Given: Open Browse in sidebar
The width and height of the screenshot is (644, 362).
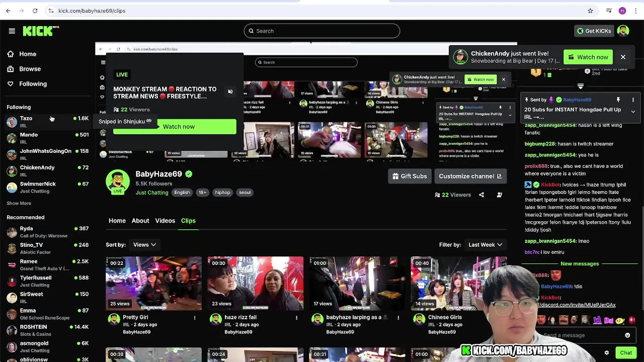Looking at the screenshot, I should [x=30, y=69].
